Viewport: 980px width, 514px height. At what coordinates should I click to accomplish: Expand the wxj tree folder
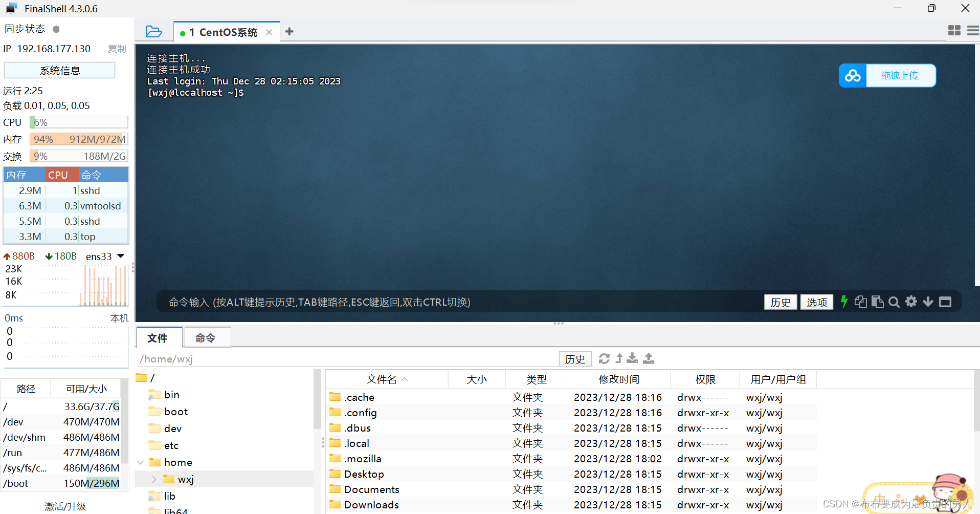[x=154, y=479]
